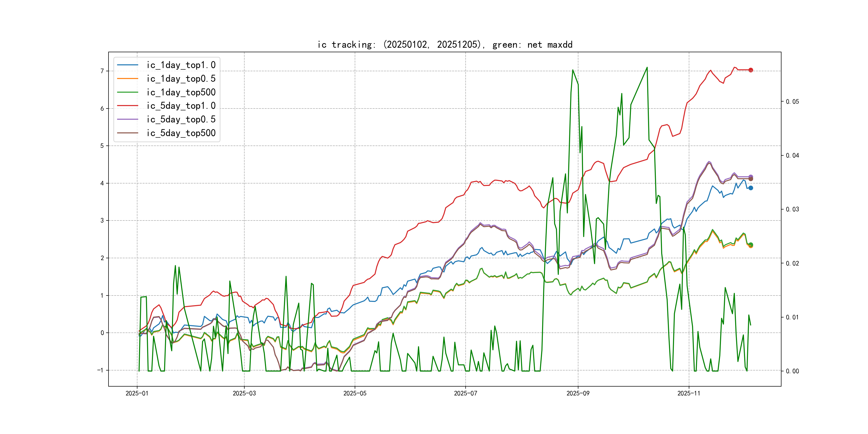Image resolution: width=868 pixels, height=434 pixels.
Task: Click the right axis tick label 0.05
Action: click(792, 102)
